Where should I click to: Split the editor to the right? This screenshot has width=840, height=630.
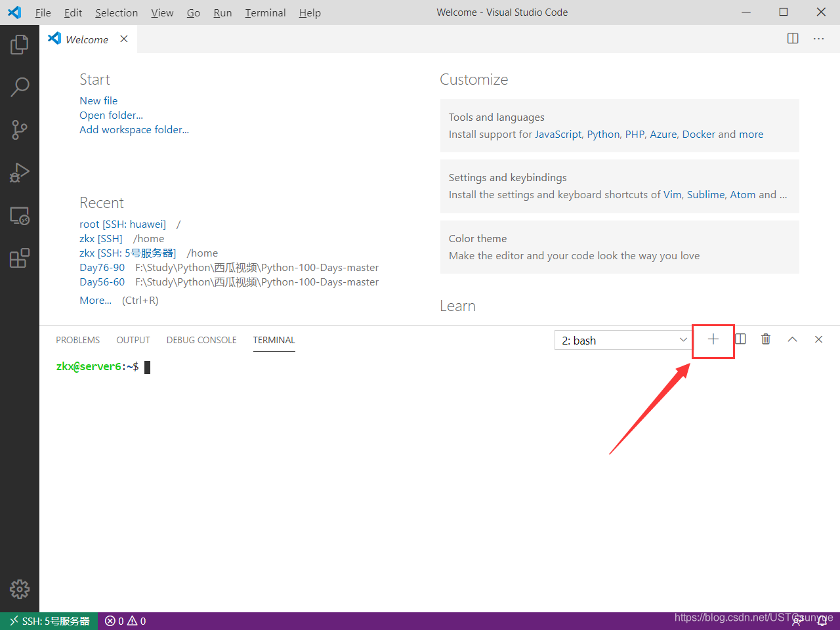793,39
